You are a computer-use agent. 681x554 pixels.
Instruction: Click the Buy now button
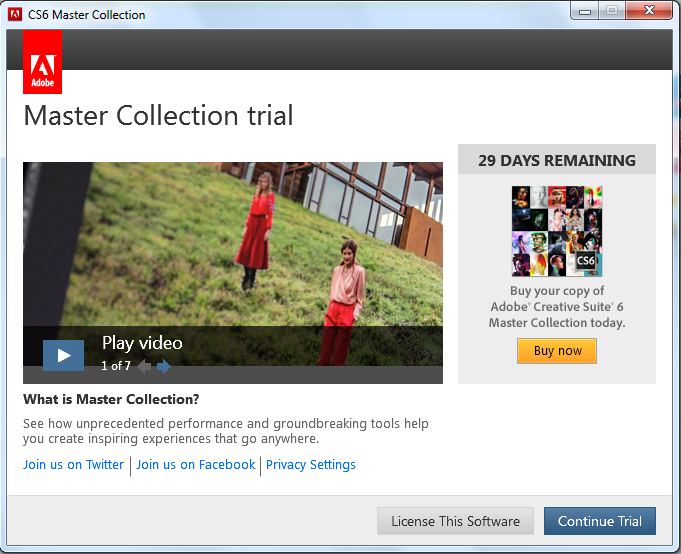pyautogui.click(x=557, y=351)
